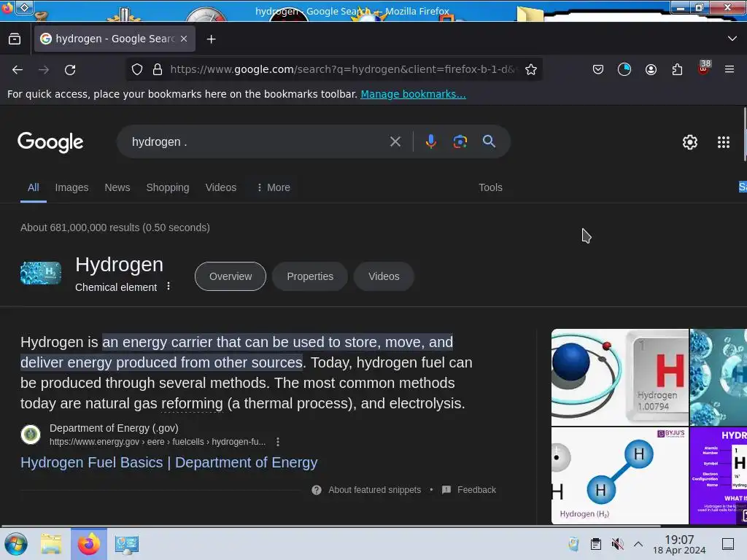This screenshot has height=560, width=747.
Task: Switch to Videos results tab
Action: pyautogui.click(x=220, y=187)
